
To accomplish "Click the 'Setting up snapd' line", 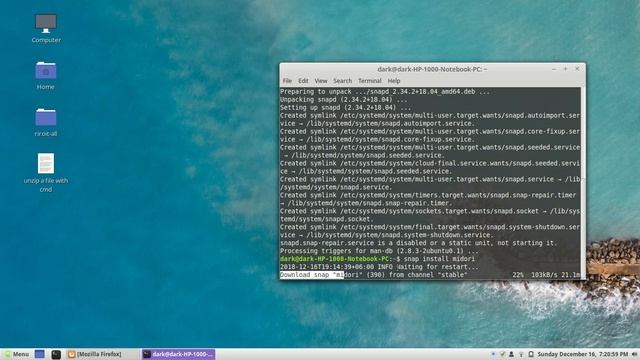I will coord(346,108).
